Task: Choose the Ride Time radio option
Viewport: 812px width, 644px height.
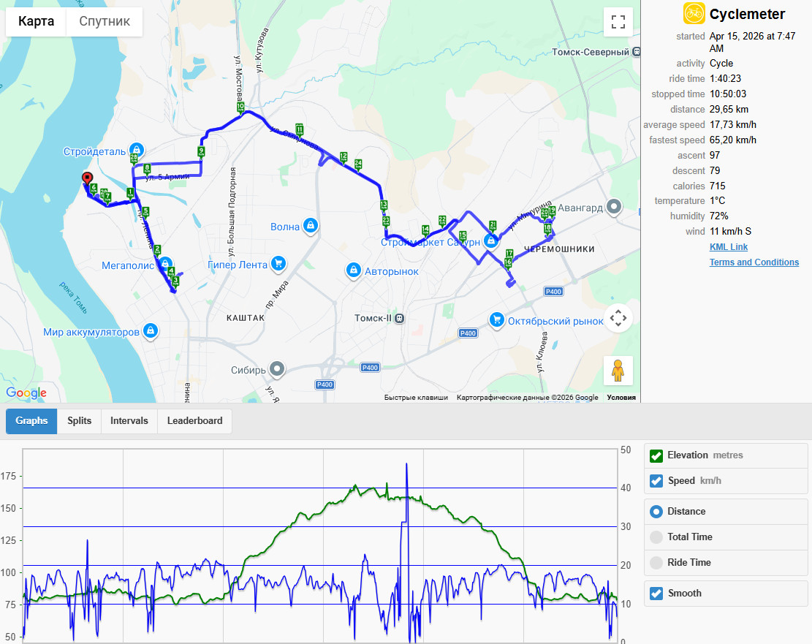Action: (x=656, y=563)
